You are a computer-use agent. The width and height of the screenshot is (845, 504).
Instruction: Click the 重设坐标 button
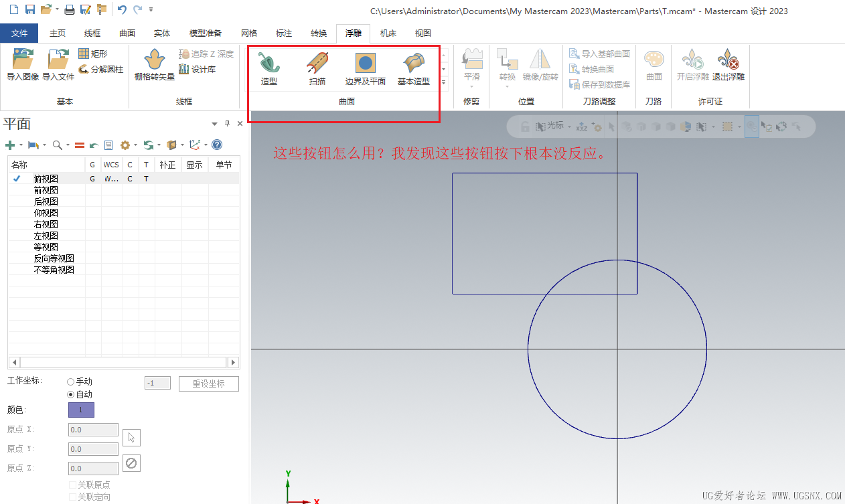tap(209, 384)
